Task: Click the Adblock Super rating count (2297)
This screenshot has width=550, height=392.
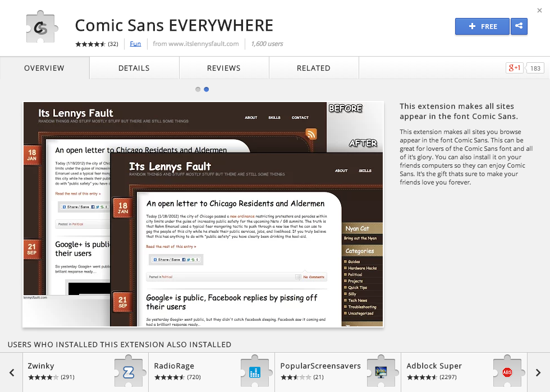Action: point(448,377)
